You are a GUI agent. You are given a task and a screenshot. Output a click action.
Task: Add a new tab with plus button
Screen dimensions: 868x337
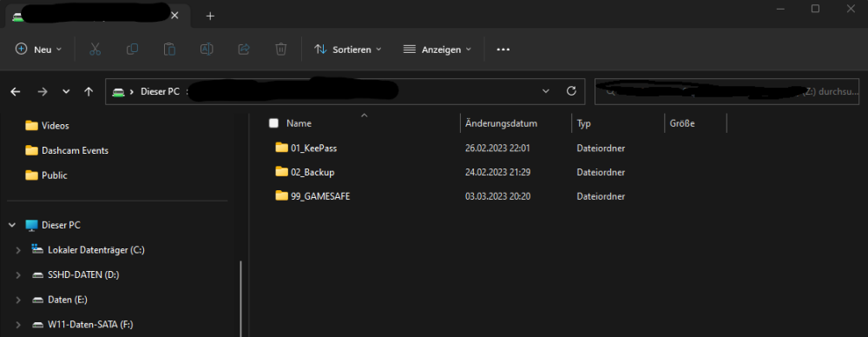pos(210,17)
